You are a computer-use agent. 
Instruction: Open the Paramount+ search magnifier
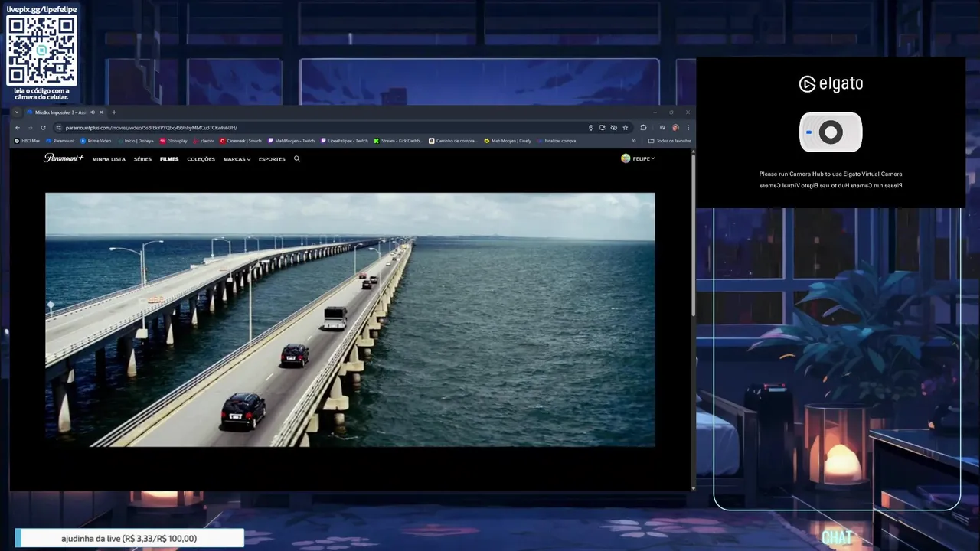(x=297, y=159)
